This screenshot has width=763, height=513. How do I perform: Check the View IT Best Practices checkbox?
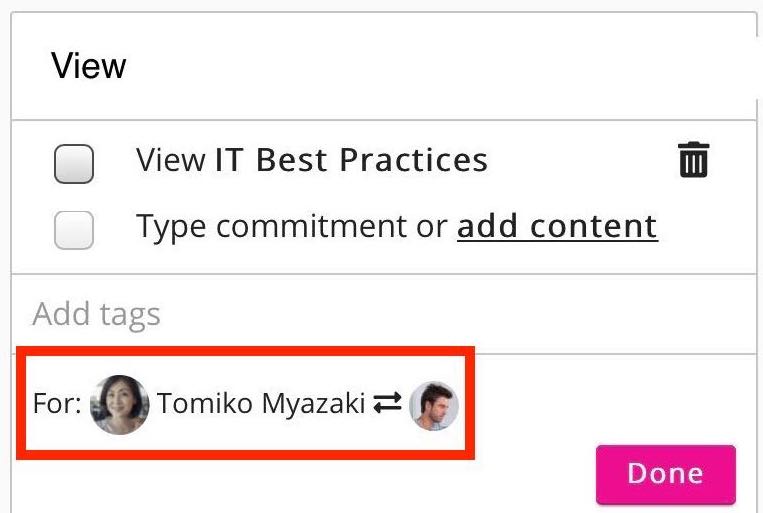pos(74,163)
